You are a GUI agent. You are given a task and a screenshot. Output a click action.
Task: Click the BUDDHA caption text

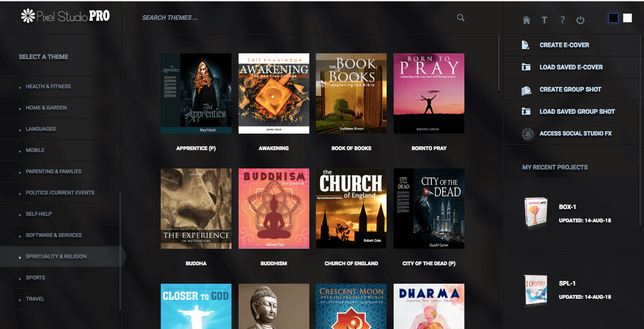click(x=196, y=263)
